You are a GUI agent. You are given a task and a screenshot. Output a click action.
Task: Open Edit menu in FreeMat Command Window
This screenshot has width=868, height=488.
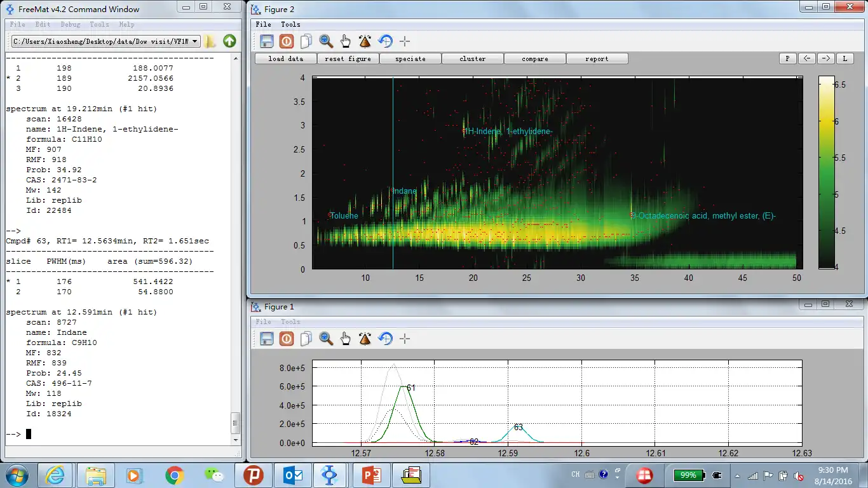click(x=43, y=24)
